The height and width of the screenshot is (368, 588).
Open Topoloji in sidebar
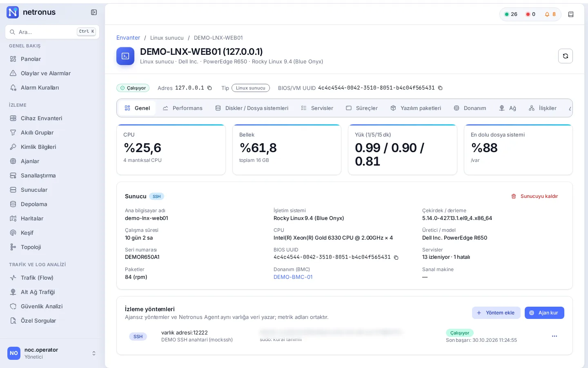point(52,247)
